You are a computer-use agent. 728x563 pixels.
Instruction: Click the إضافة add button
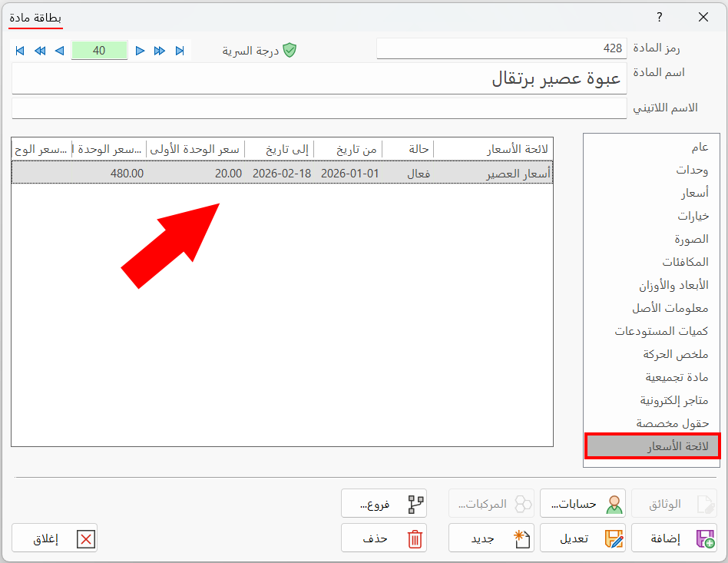pyautogui.click(x=674, y=538)
